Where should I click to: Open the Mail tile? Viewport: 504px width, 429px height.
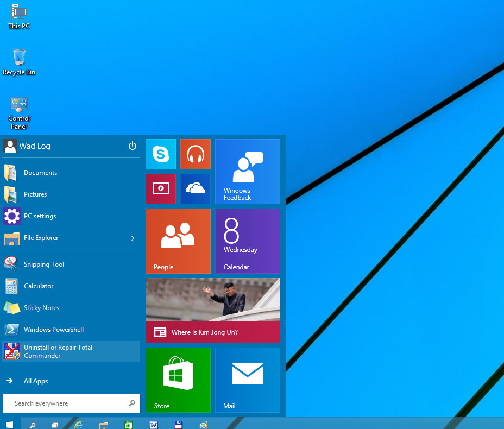247,380
